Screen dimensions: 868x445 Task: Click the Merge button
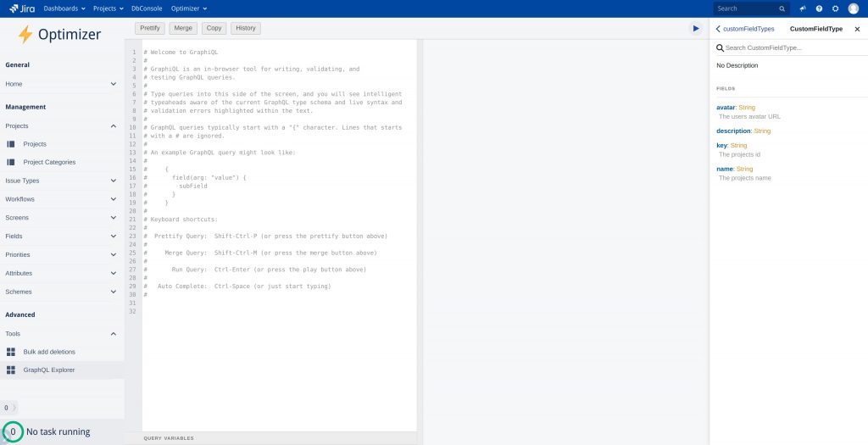tap(183, 28)
